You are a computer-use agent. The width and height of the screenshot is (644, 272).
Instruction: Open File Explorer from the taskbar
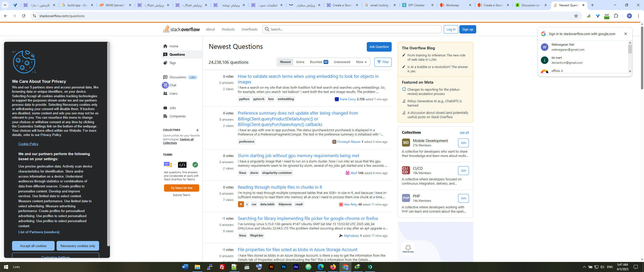coord(197,267)
